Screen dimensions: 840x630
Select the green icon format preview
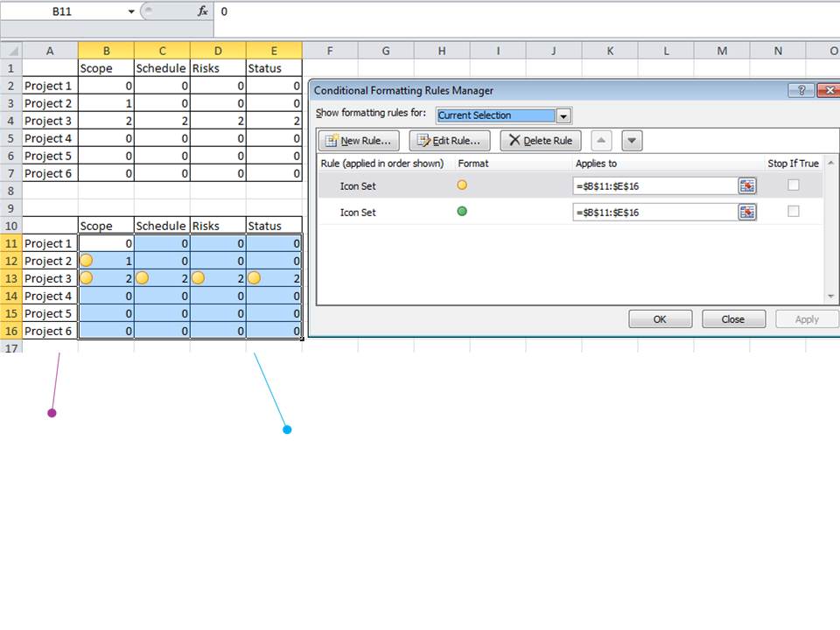click(462, 211)
